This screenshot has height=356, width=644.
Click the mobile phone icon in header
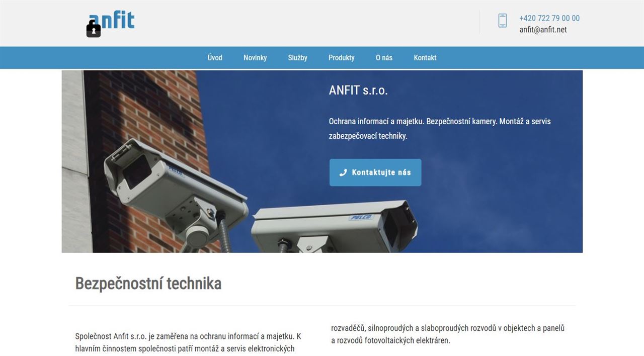pyautogui.click(x=502, y=21)
